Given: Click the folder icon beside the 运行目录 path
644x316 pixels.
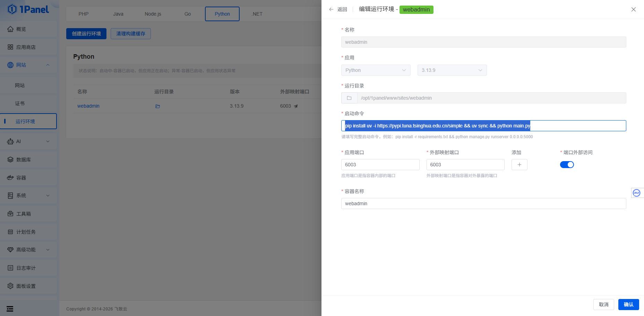Looking at the screenshot, I should click(349, 98).
